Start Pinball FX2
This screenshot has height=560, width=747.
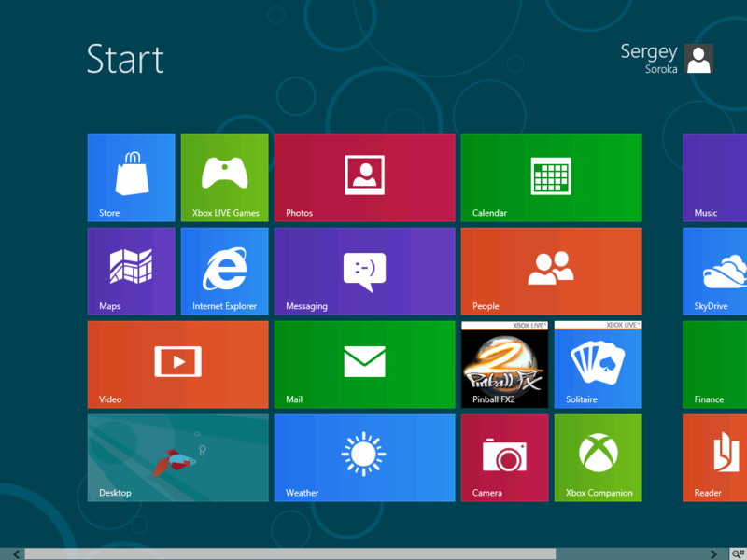[x=504, y=364]
